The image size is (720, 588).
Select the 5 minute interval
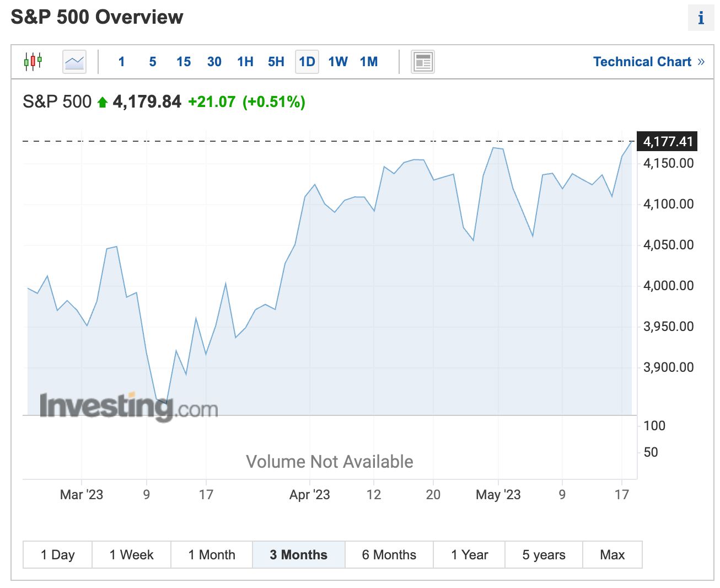(153, 62)
